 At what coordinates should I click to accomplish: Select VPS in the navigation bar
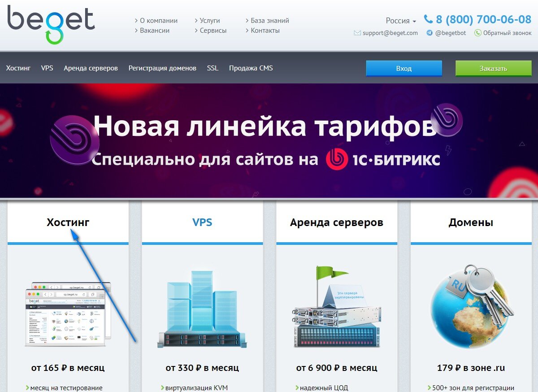pyautogui.click(x=47, y=68)
